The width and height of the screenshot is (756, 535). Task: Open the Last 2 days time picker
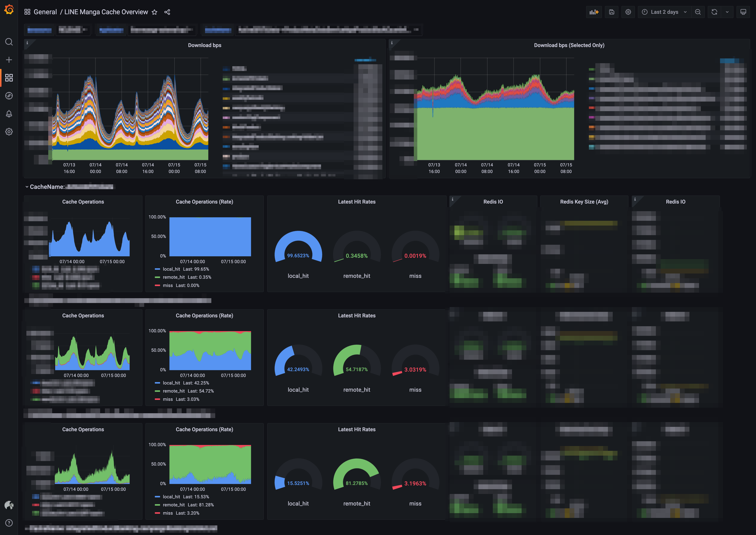[x=664, y=12]
